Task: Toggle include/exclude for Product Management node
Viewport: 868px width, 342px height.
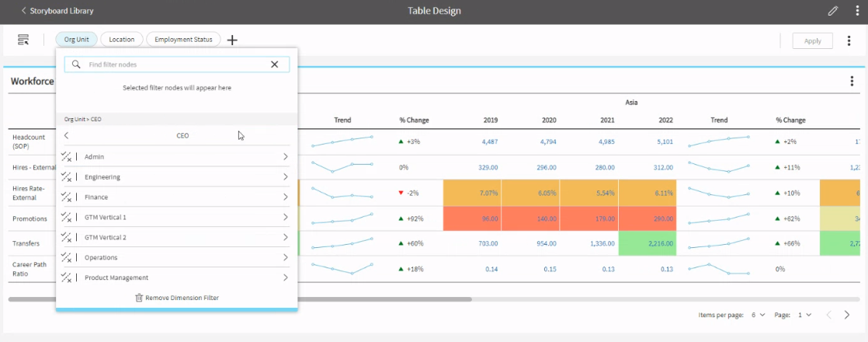Action: (x=67, y=277)
